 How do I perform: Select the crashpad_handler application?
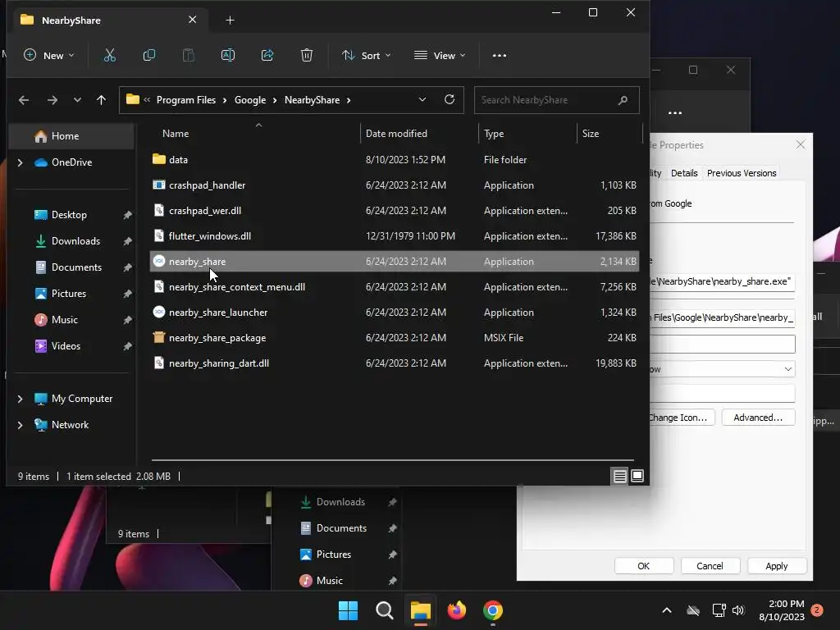pyautogui.click(x=395, y=185)
